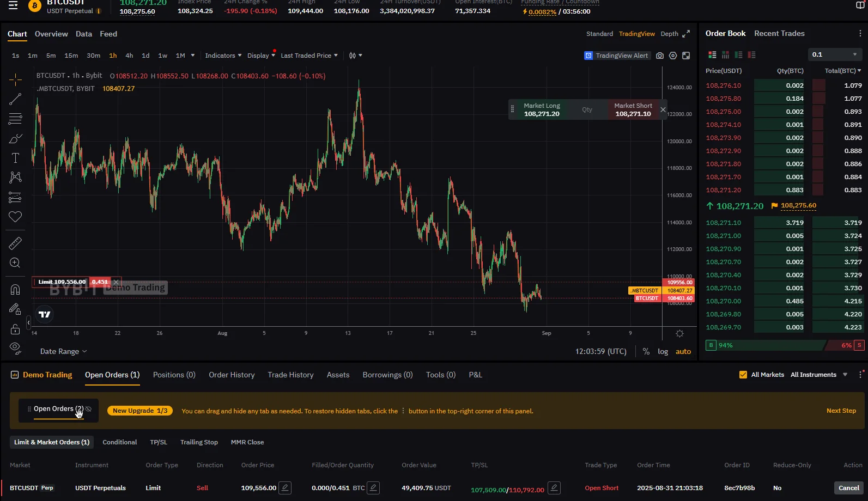This screenshot has width=868, height=501.
Task: Expand more timeframes arrow after 1M
Action: [x=192, y=56]
